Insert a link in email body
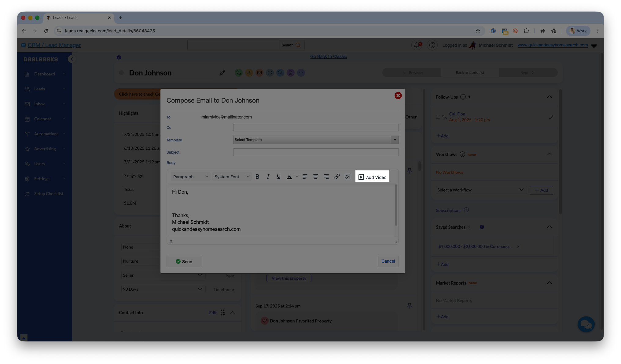Screen dimensions: 621x364 (337, 177)
